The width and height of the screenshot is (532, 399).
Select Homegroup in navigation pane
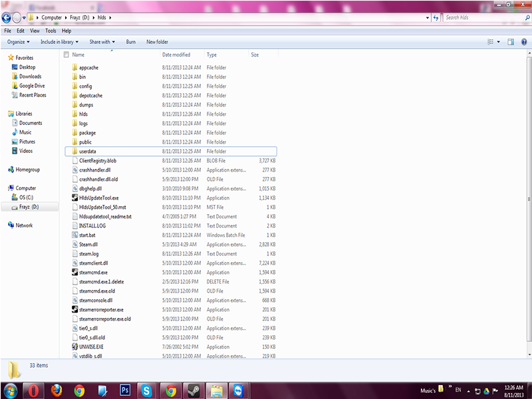pyautogui.click(x=27, y=170)
